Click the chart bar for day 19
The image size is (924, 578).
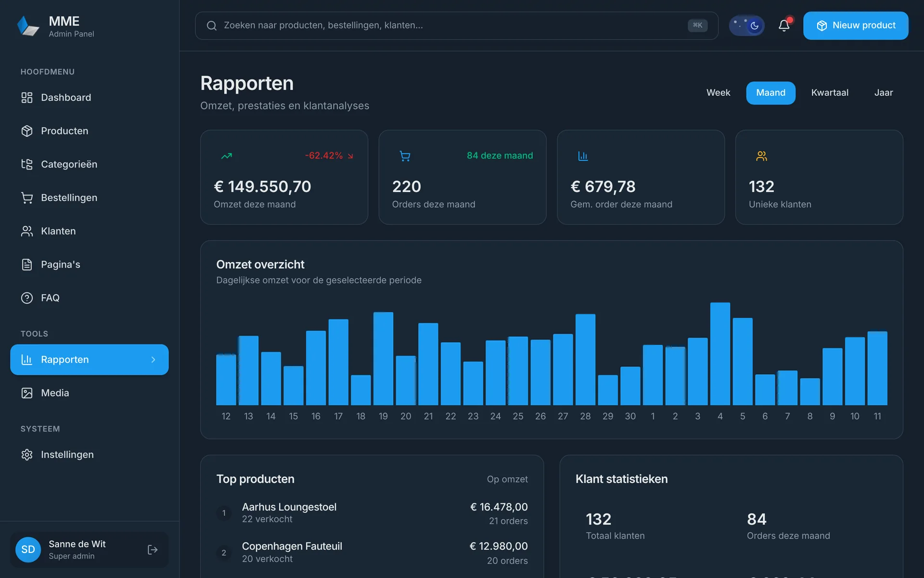(x=383, y=358)
